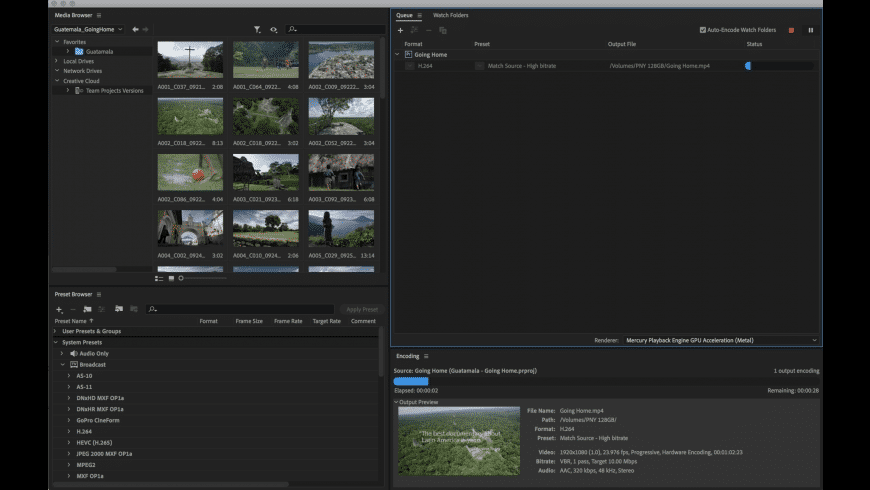Switch Media Browser to list view

pyautogui.click(x=159, y=278)
